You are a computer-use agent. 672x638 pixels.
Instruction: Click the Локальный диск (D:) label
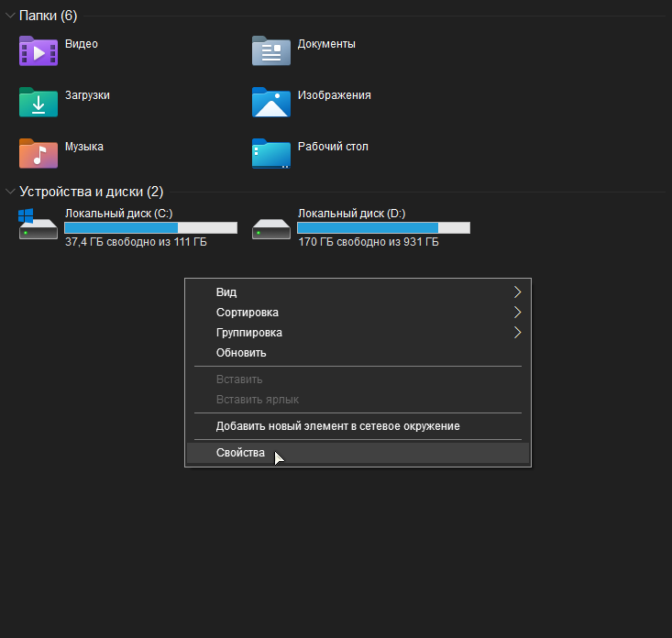351,214
